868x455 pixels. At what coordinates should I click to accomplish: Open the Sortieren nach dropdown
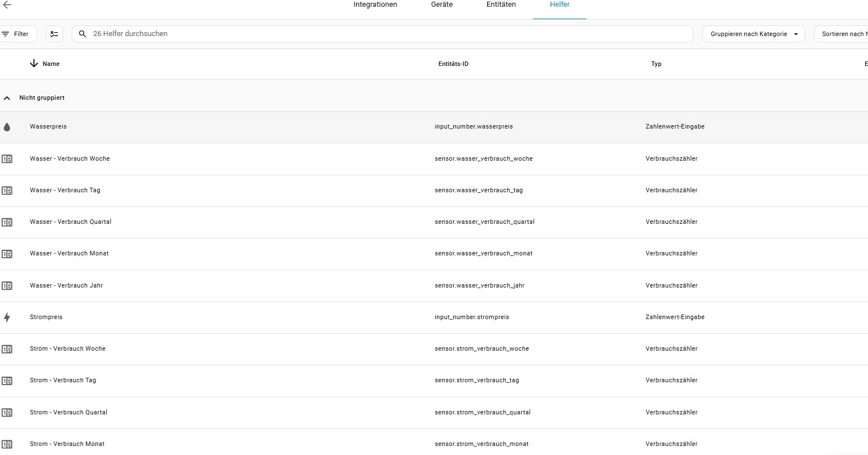point(841,34)
